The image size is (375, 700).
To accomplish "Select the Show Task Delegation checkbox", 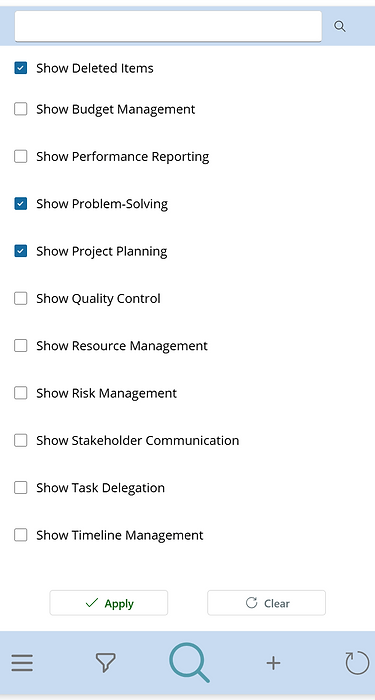I will click(x=21, y=488).
